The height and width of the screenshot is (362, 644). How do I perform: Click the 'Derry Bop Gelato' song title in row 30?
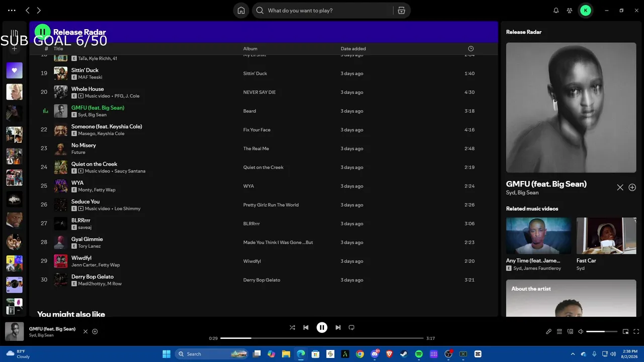93,277
